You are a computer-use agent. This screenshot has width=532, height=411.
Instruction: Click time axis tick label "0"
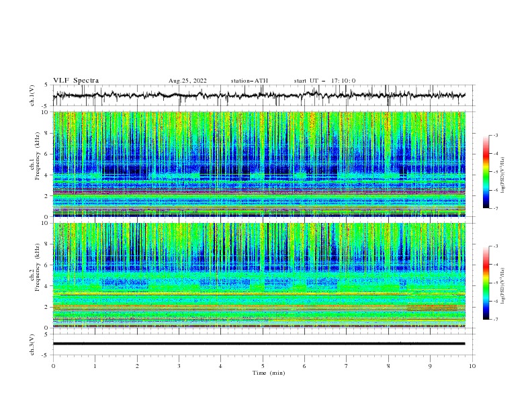pyautogui.click(x=53, y=366)
